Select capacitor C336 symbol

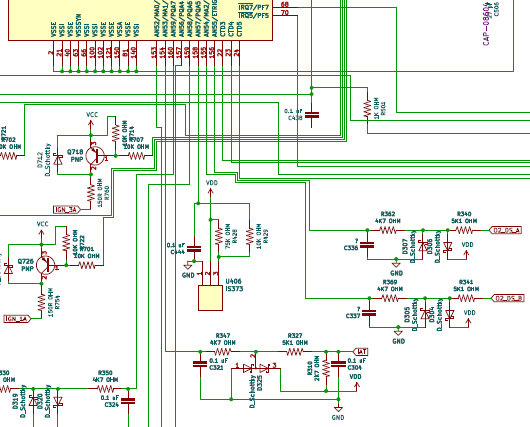(x=367, y=245)
